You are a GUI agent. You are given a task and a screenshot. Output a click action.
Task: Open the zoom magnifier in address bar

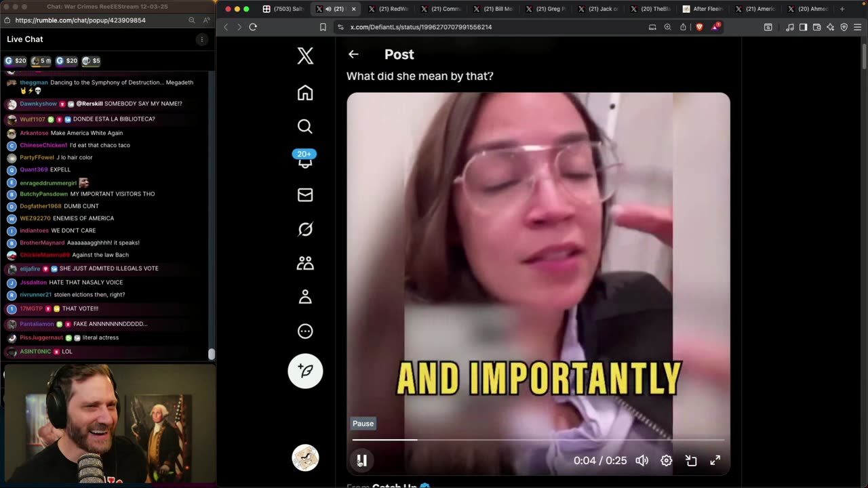667,27
